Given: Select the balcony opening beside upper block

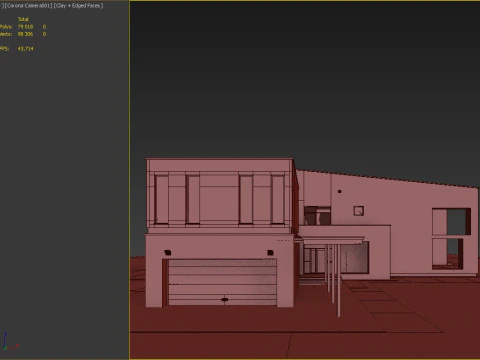Looking at the screenshot, I should click(317, 216).
